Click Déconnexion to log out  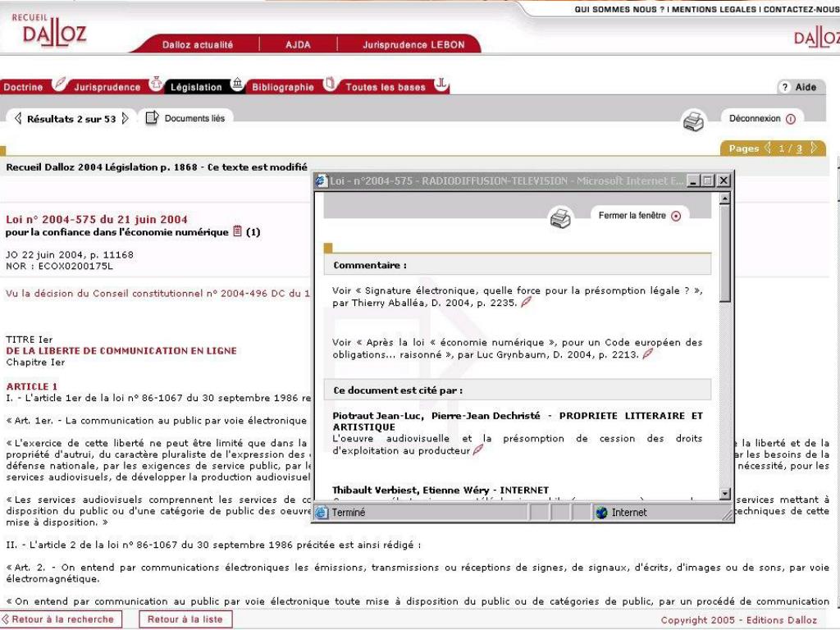[755, 118]
